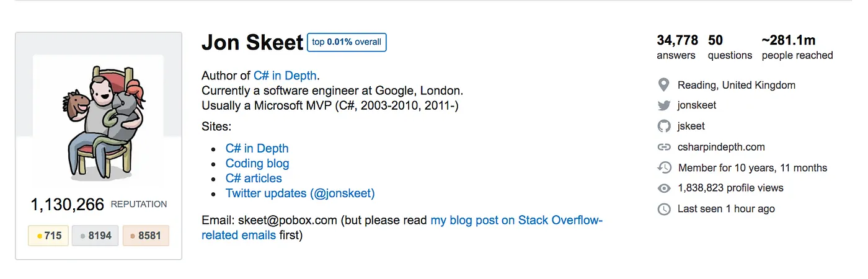Open Twitter updates (@jonskeet) link
Viewport: 868px width, 279px height.
coord(300,193)
